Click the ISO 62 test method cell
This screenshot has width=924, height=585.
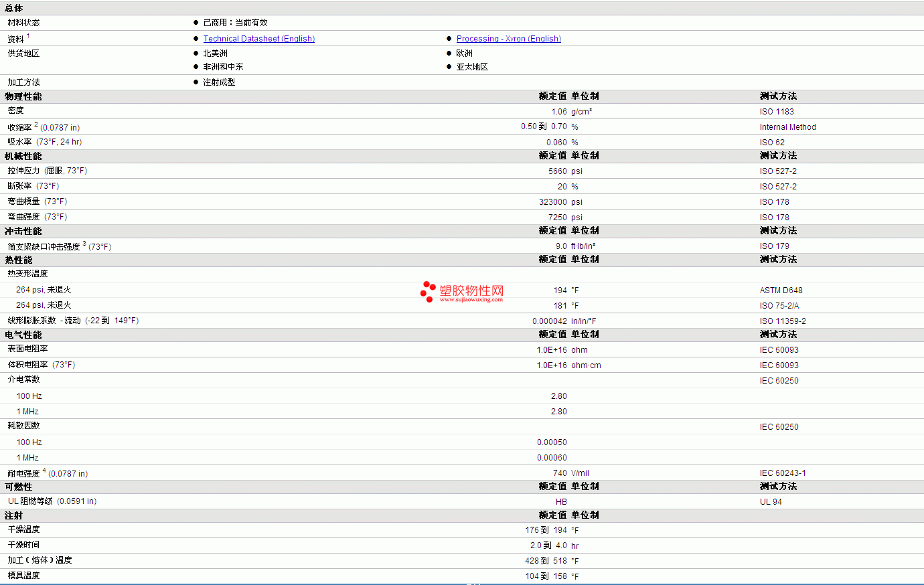pyautogui.click(x=772, y=143)
